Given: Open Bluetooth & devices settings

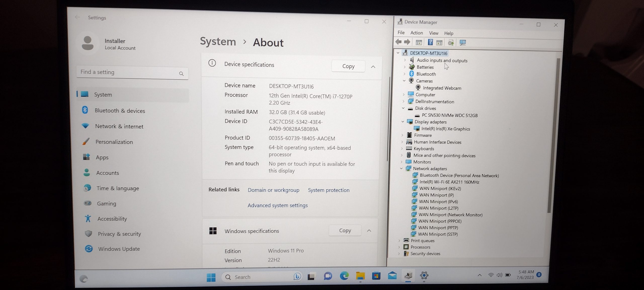Looking at the screenshot, I should (x=132, y=111).
